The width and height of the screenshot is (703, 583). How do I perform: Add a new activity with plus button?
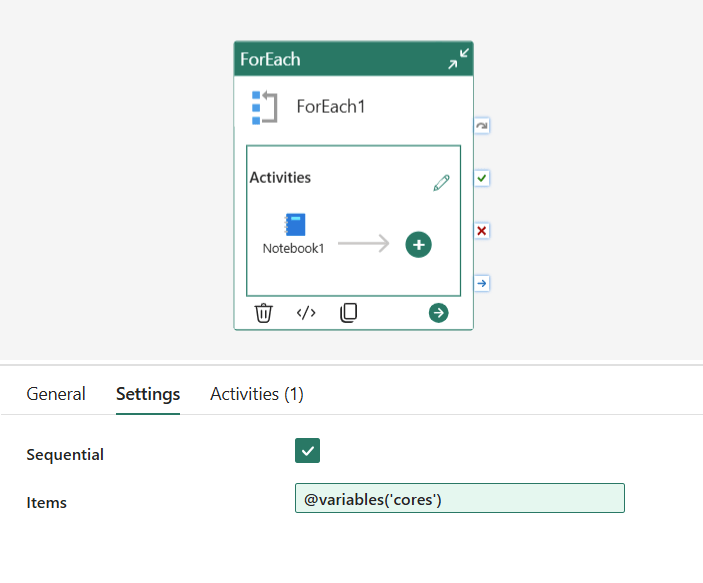[x=418, y=245]
